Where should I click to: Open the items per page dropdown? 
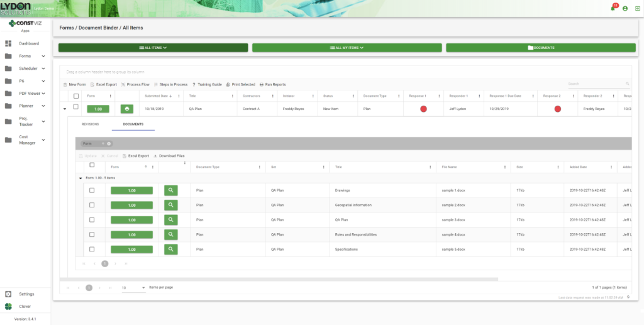pos(133,287)
